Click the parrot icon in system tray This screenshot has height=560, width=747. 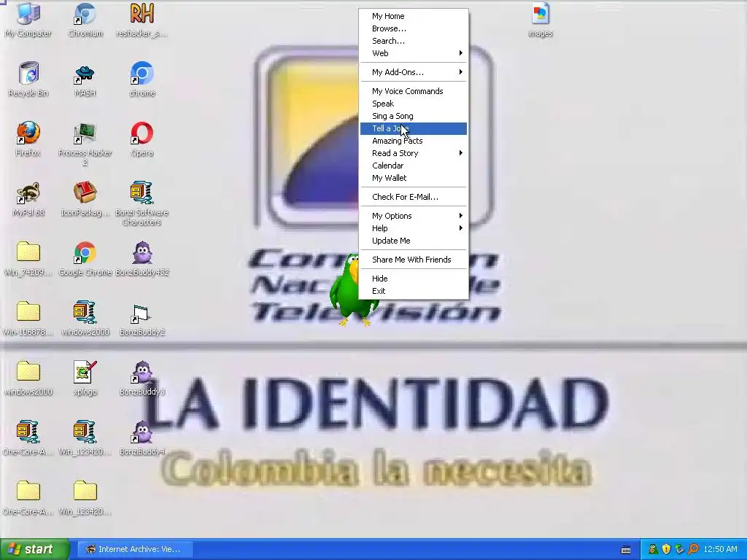click(x=653, y=550)
